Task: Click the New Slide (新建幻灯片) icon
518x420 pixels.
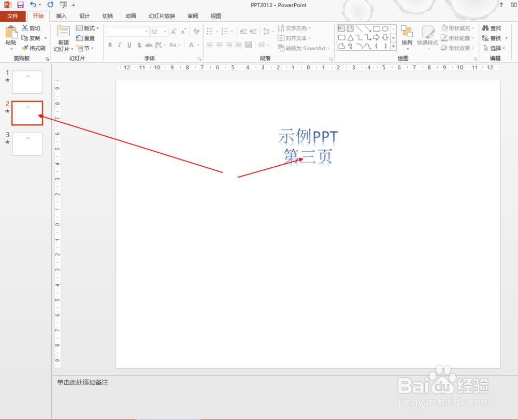Action: click(x=63, y=32)
